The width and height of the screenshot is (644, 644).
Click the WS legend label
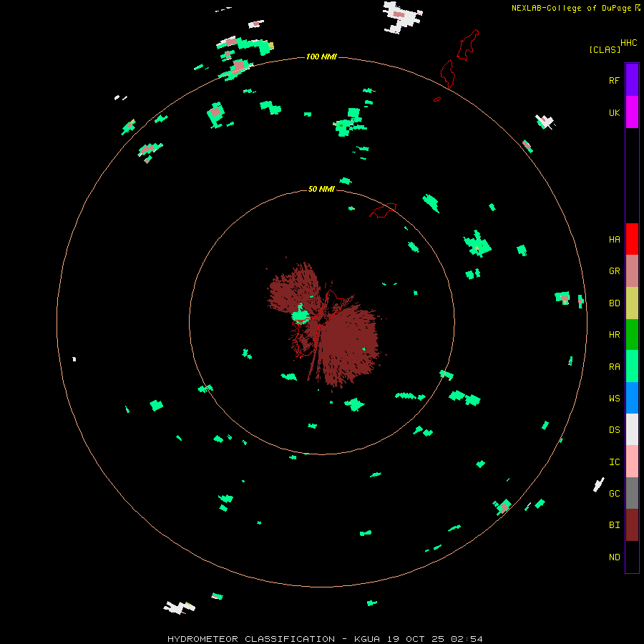tap(614, 398)
